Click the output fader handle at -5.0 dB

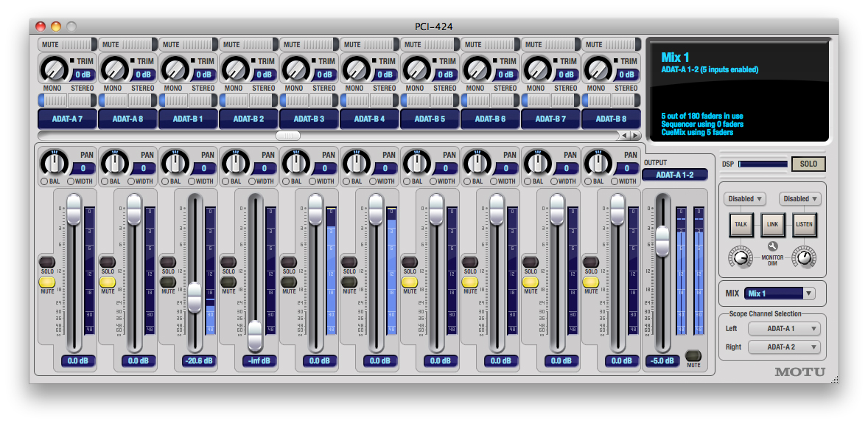tap(662, 242)
